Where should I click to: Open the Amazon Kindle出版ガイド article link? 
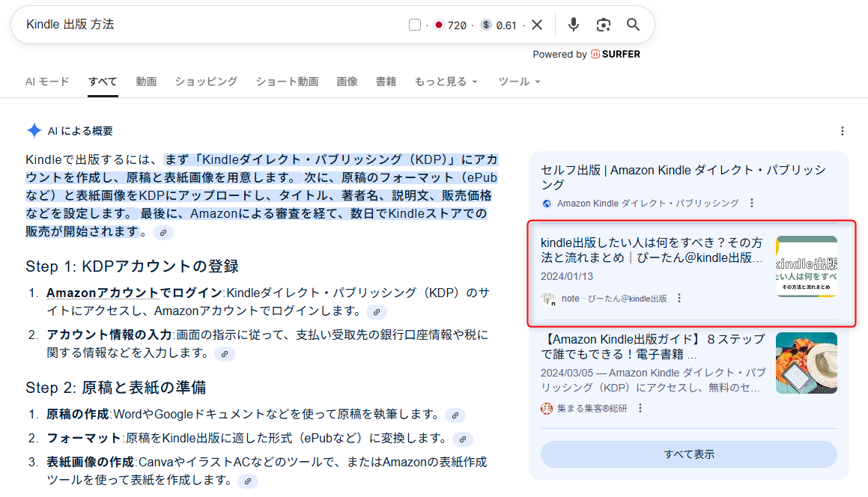(652, 346)
